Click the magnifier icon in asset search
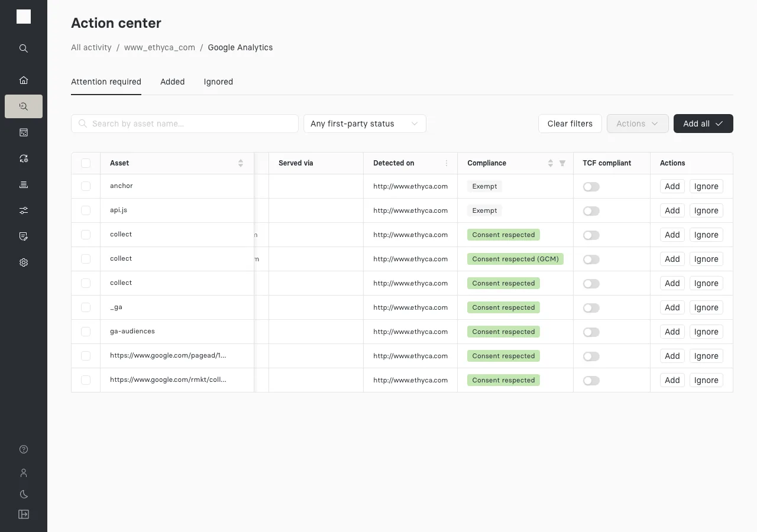This screenshot has width=757, height=532. (83, 124)
